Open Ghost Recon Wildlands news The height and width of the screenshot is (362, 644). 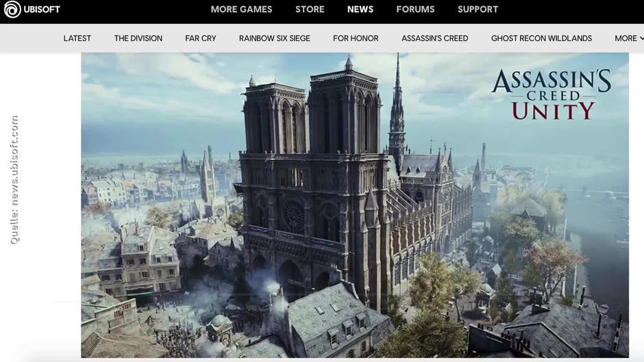(541, 38)
